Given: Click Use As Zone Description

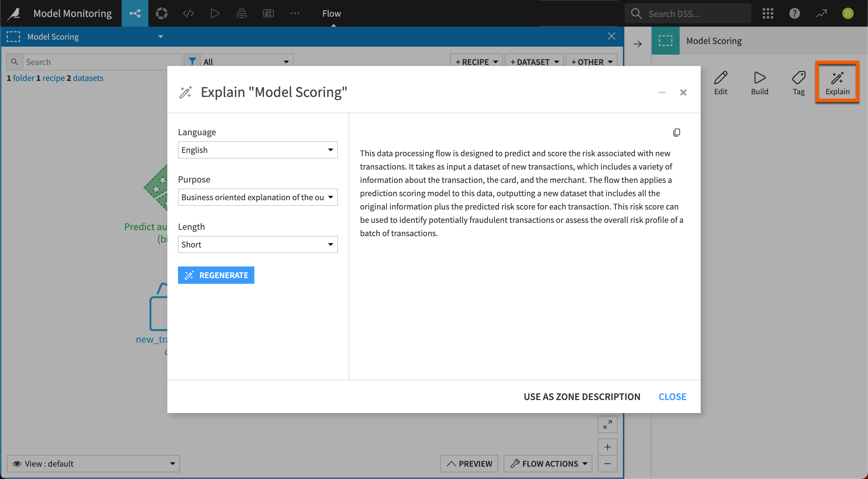Looking at the screenshot, I should click(582, 396).
